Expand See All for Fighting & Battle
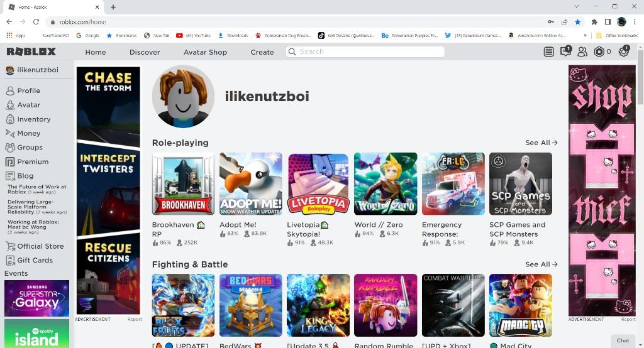The width and height of the screenshot is (644, 348). coord(541,264)
